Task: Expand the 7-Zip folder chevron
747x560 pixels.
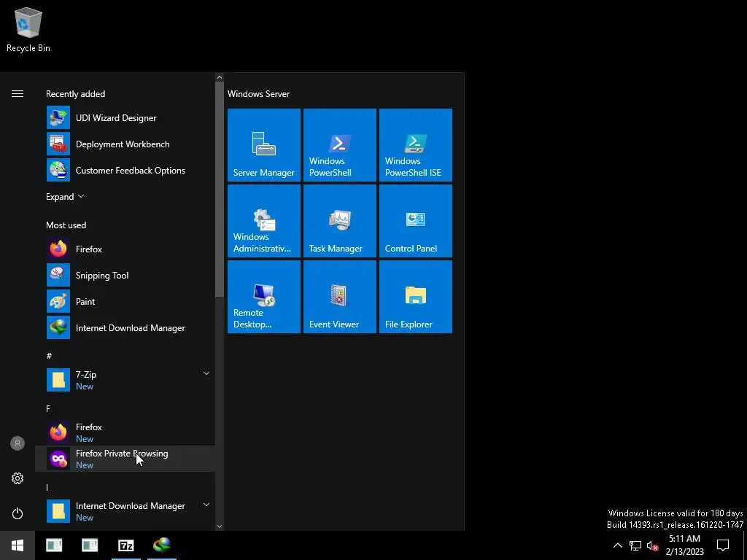Action: pyautogui.click(x=206, y=374)
